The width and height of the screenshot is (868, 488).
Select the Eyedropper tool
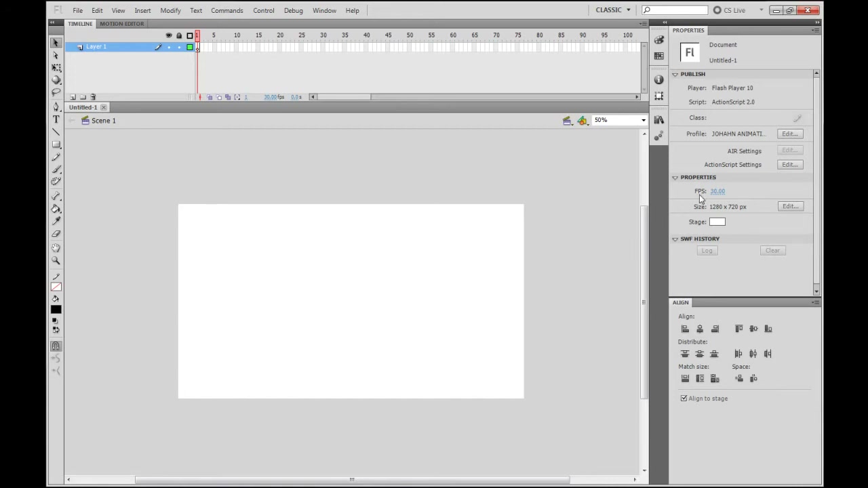(56, 220)
